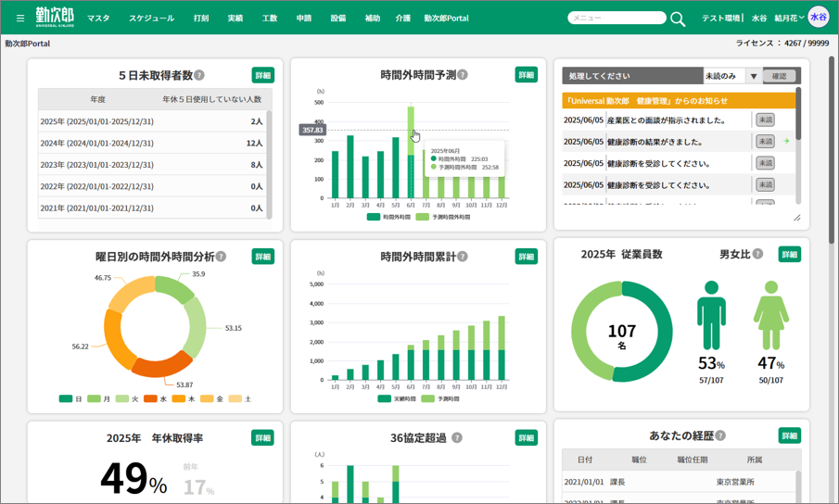Open help icon beside 曜日別の時間外時間分析
This screenshot has height=504, width=839.
coord(221,257)
